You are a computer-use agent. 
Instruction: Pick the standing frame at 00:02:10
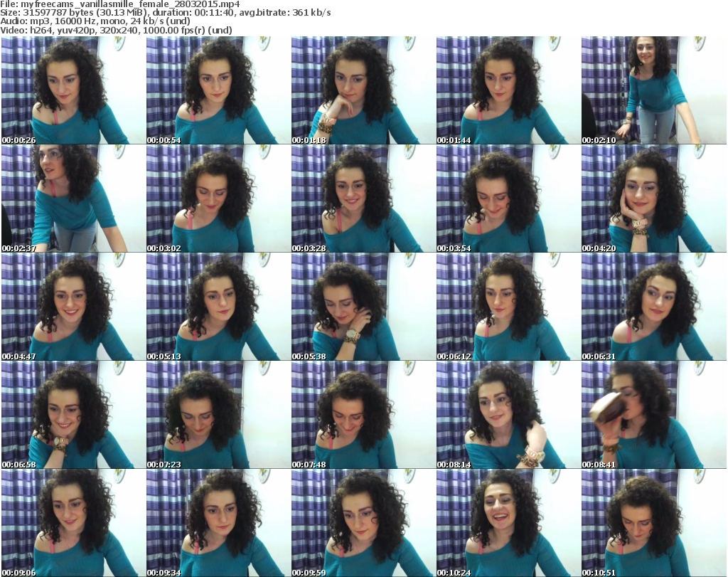tap(654, 90)
